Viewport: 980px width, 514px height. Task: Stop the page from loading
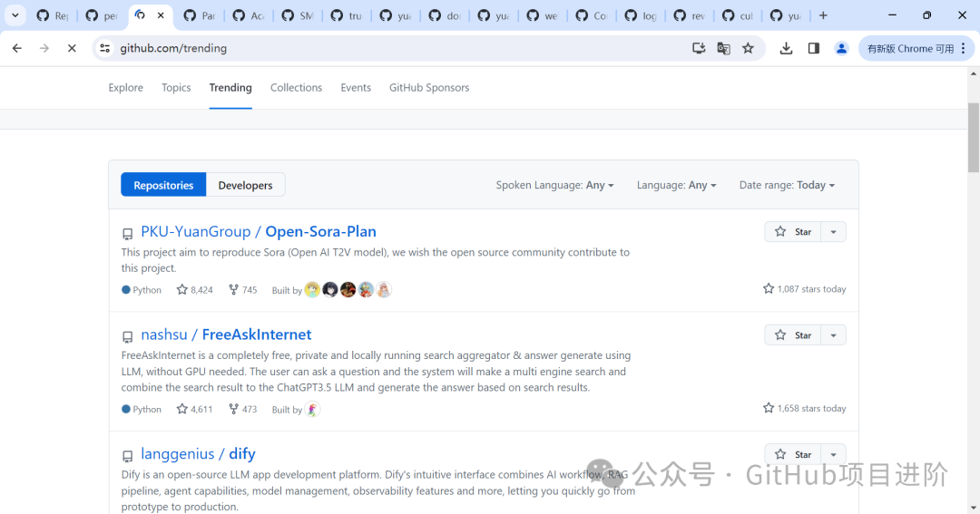coord(72,48)
